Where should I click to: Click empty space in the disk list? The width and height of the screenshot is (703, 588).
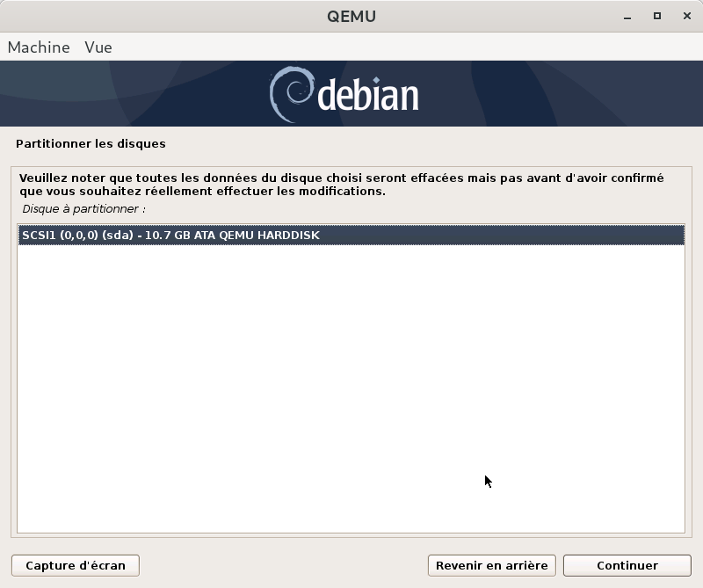(351, 387)
